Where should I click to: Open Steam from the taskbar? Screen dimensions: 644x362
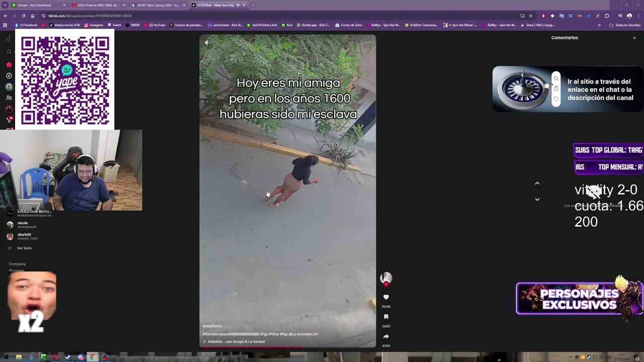click(68, 357)
